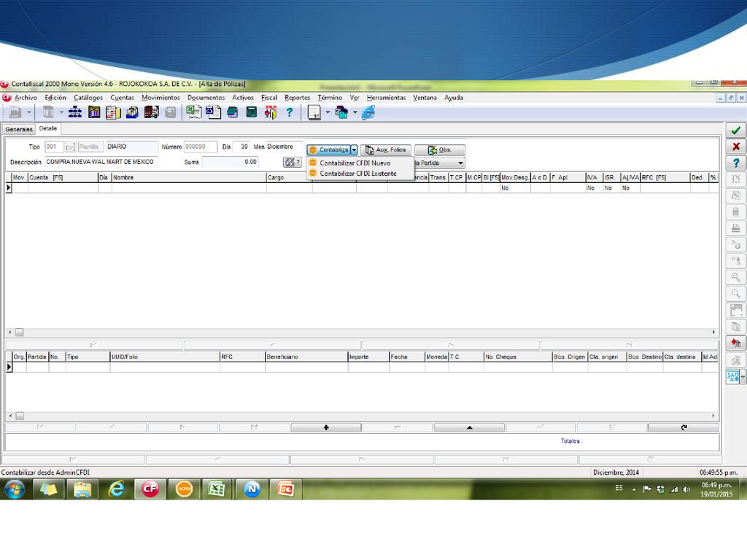Expand dropdown arrow next to cascading windows icon
The width and height of the screenshot is (747, 560).
click(355, 113)
